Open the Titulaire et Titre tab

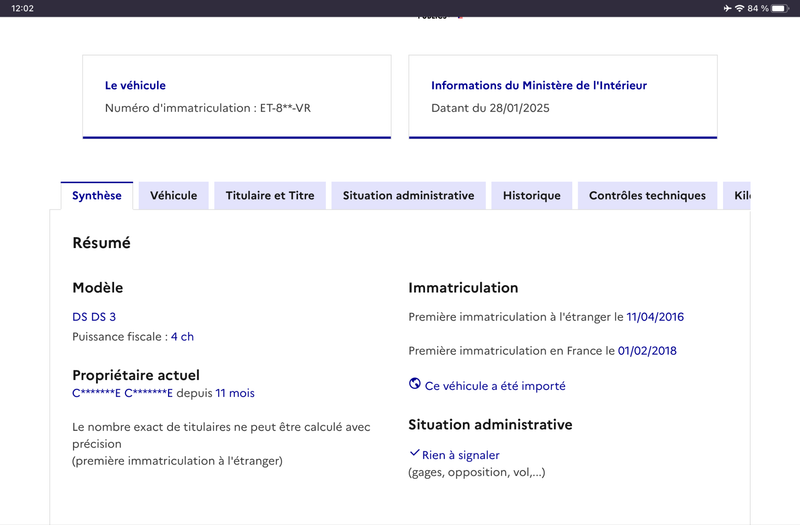point(270,195)
